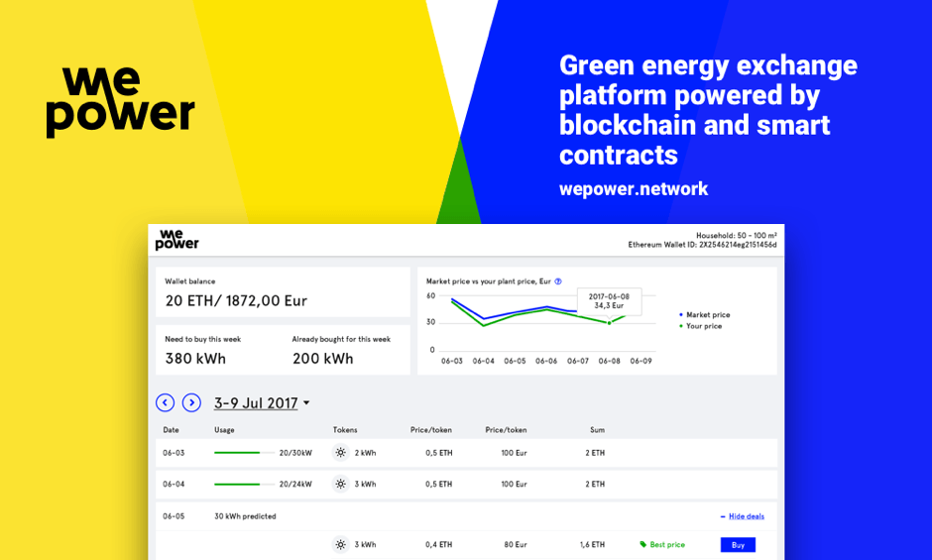
Task: Click the 2017-06-08 34,3 Eur tooltip
Action: [x=609, y=300]
